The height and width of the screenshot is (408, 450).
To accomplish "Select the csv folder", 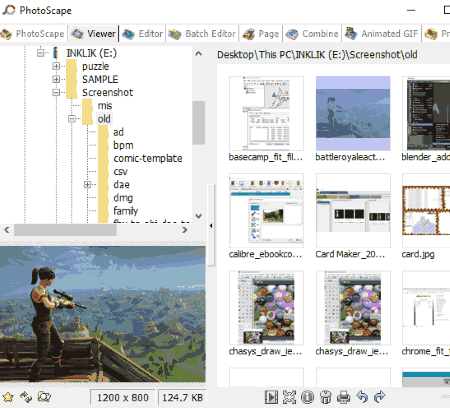I will tap(120, 171).
